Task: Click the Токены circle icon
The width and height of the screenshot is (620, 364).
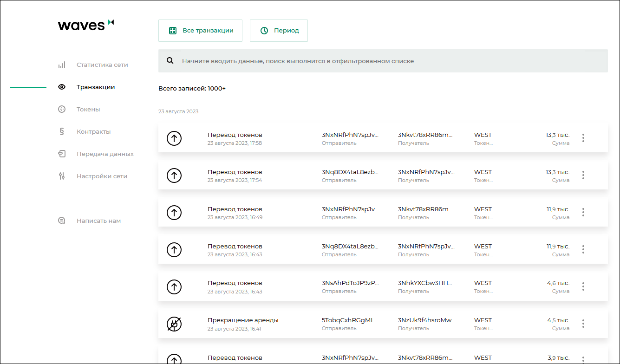Action: point(62,109)
